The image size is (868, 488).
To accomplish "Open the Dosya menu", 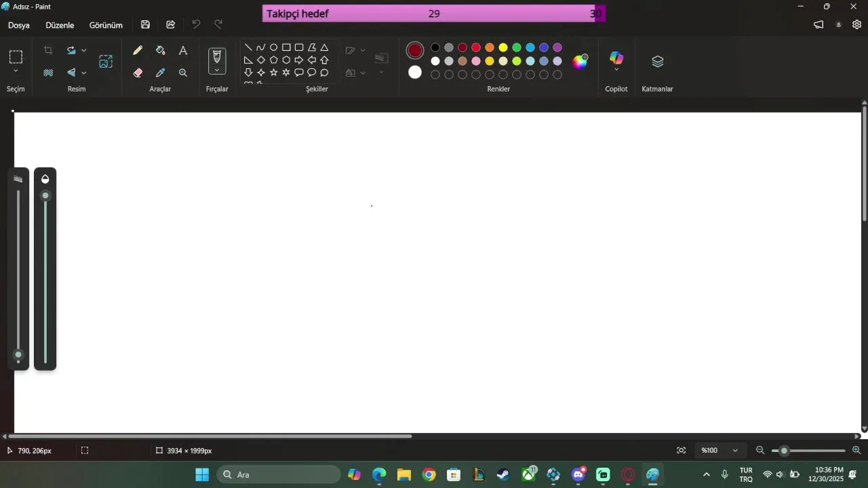I will (x=19, y=25).
